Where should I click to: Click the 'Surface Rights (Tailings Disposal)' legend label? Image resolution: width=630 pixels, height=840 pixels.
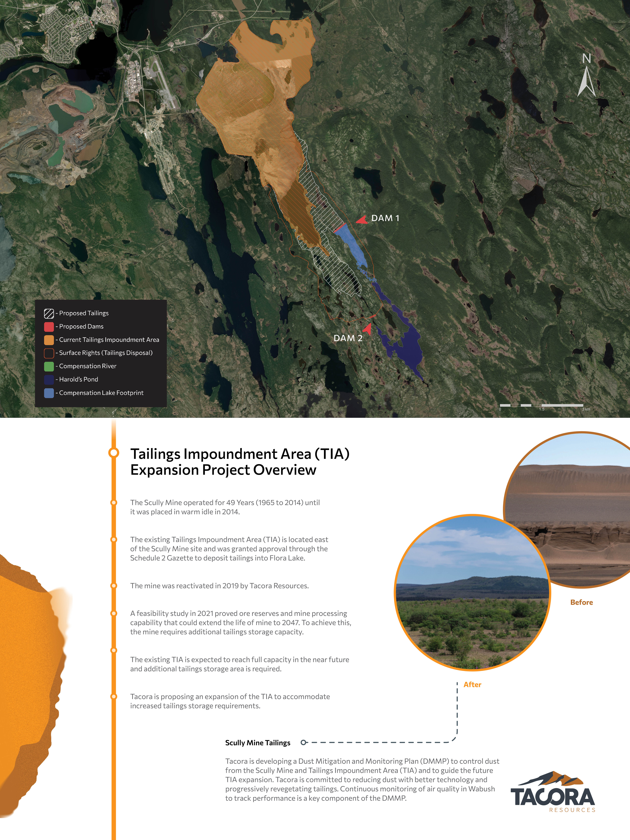(106, 353)
